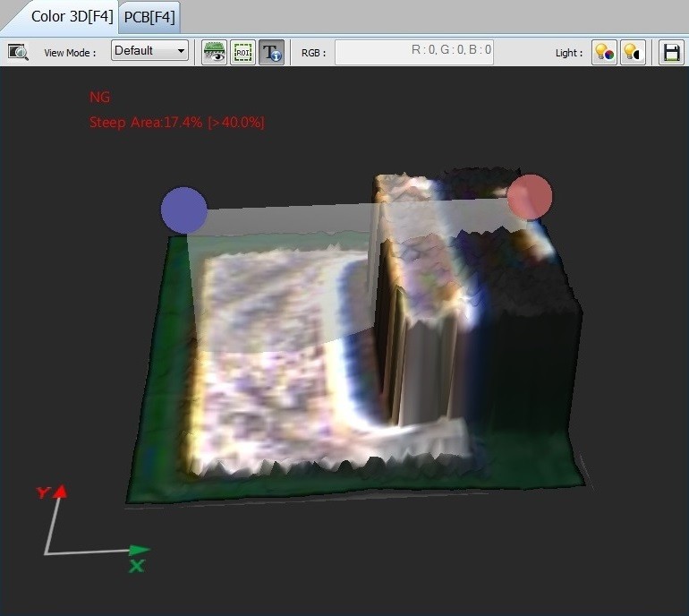Enable the color light bulb icon

604,52
